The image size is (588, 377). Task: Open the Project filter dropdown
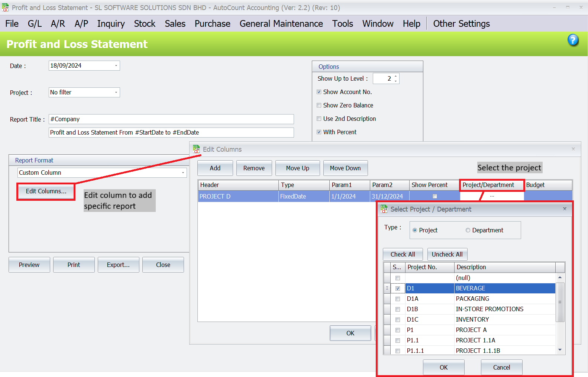[x=116, y=93]
